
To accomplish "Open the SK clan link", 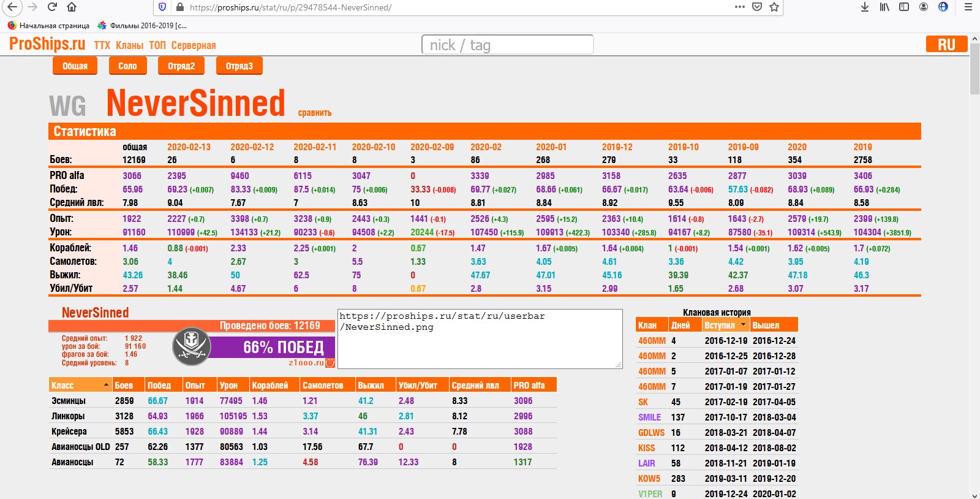I will (x=643, y=402).
